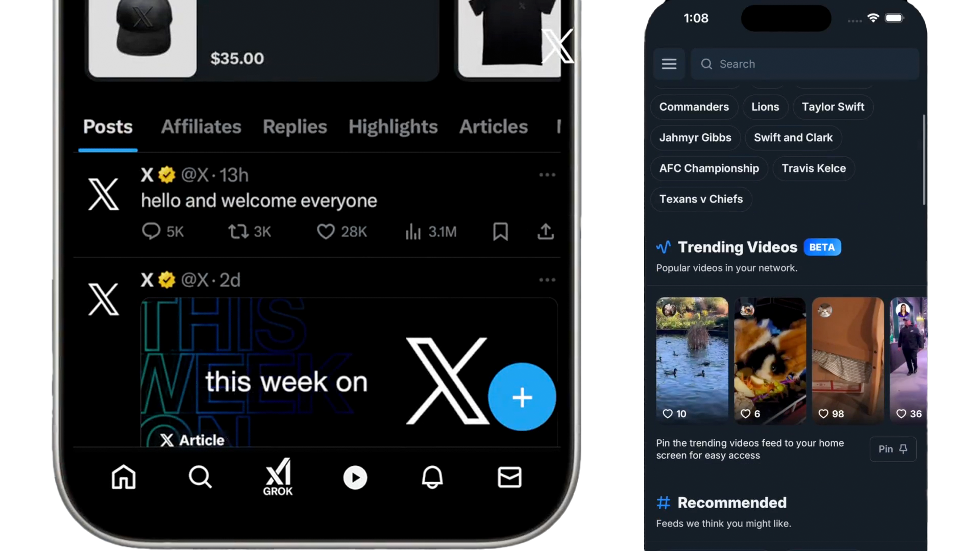Screen dimensions: 980x551
Task: Expand the Articles tab on profile
Action: 493,127
